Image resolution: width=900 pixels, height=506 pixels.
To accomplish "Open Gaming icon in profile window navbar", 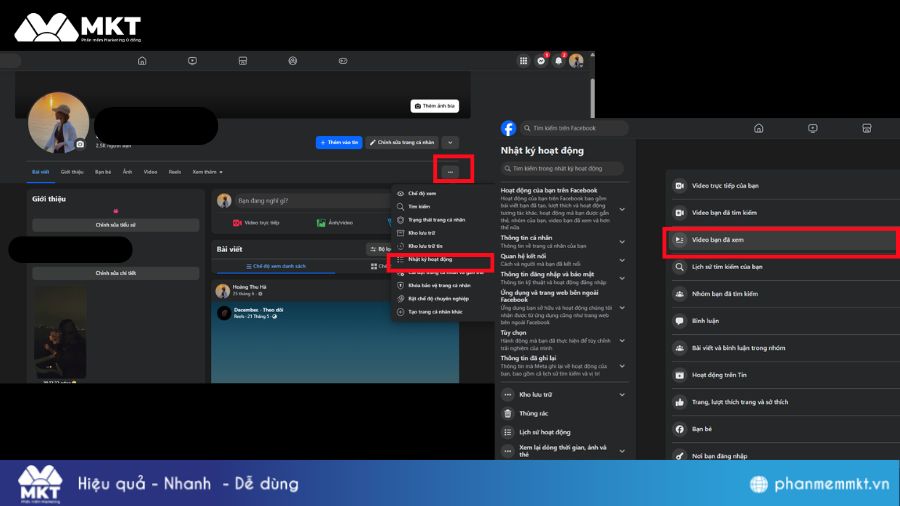I will pyautogui.click(x=343, y=61).
